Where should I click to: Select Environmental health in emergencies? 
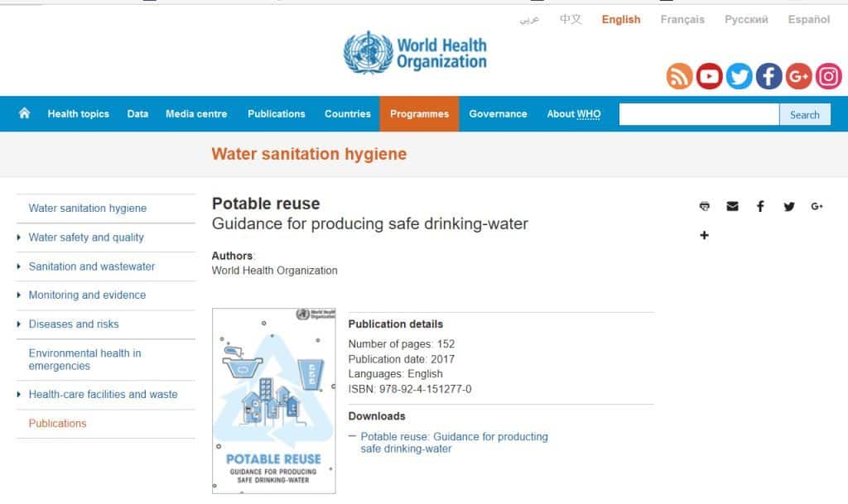(x=84, y=359)
